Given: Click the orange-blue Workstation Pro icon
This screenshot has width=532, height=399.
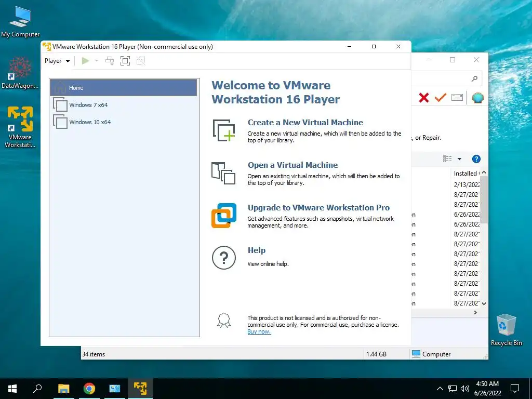Looking at the screenshot, I should [x=224, y=216].
